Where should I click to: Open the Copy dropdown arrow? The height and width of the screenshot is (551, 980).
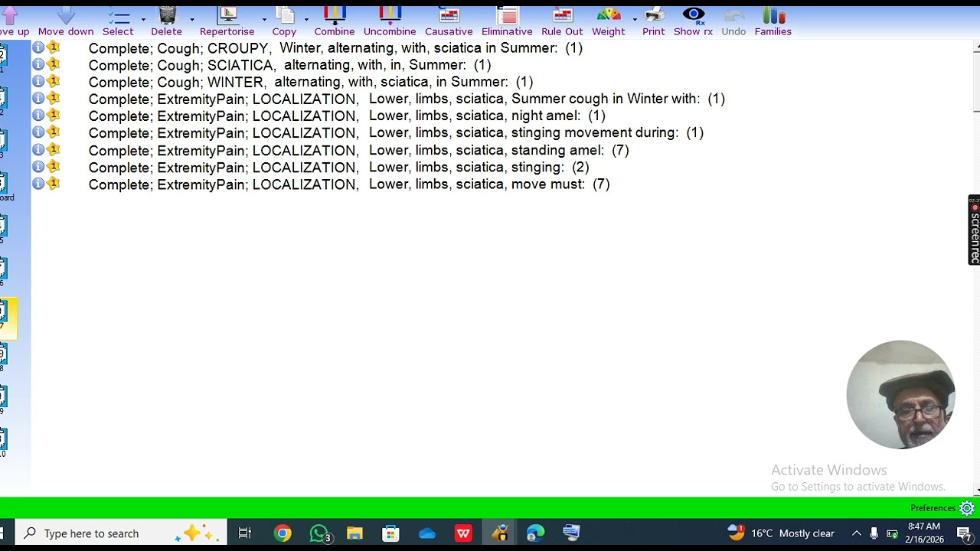pos(306,19)
